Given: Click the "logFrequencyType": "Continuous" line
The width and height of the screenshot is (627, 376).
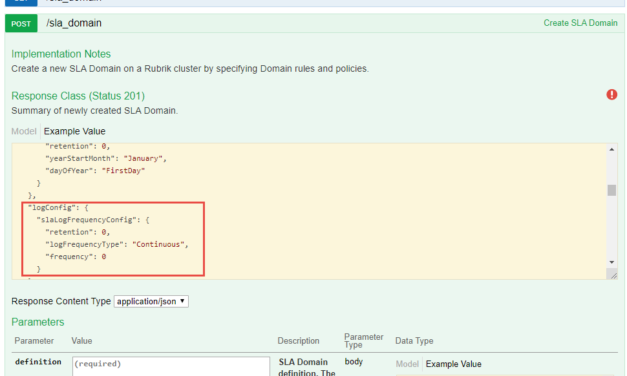Looking at the screenshot, I should (116, 244).
